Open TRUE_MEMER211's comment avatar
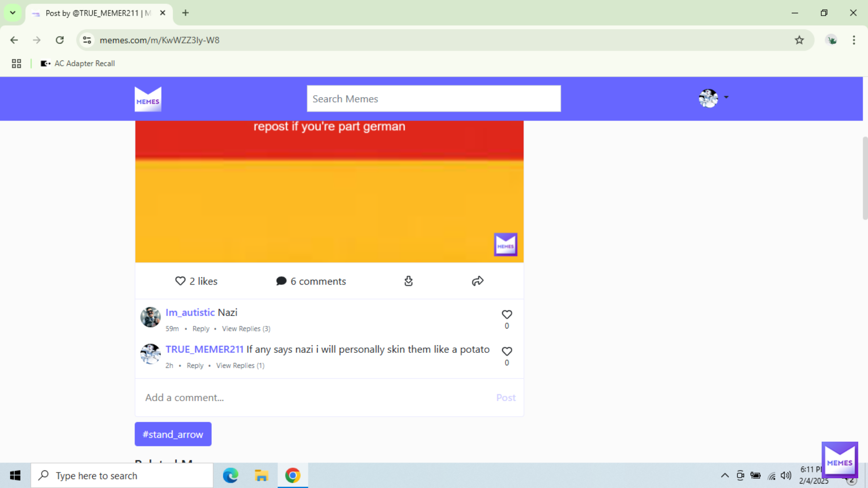The image size is (868, 488). [150, 354]
